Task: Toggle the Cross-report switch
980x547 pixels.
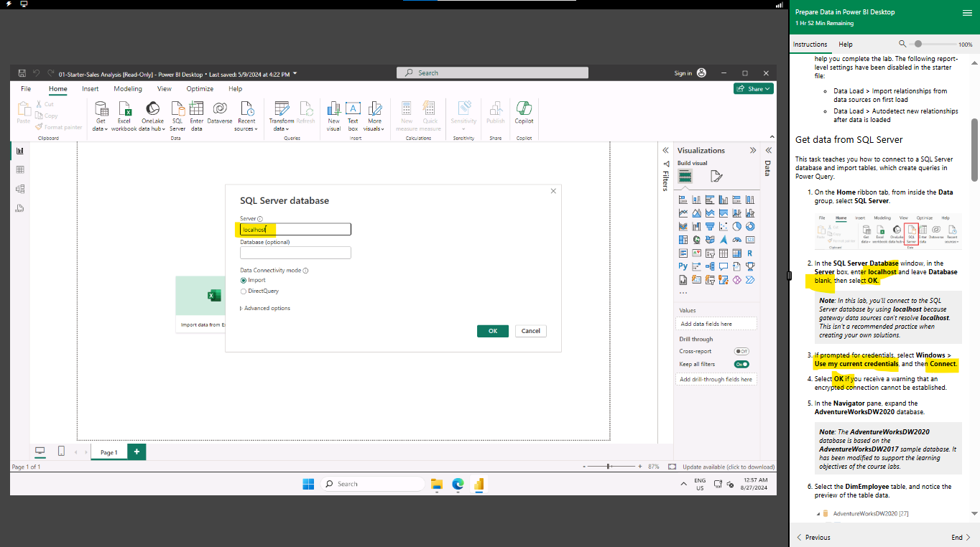Action: click(741, 351)
